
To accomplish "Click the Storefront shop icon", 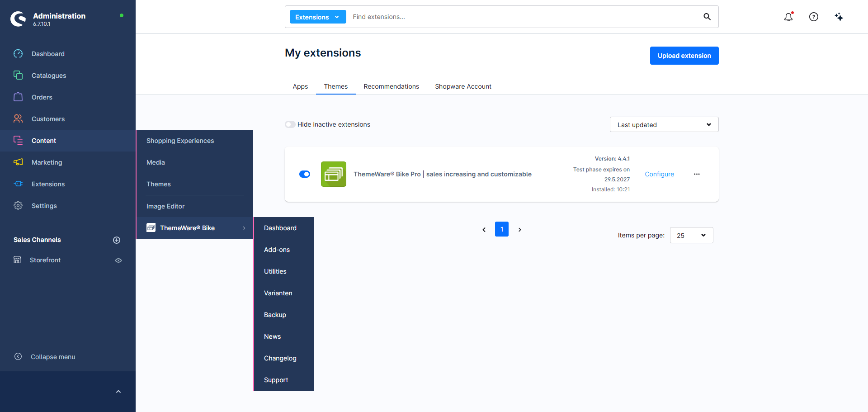I will coord(17,260).
